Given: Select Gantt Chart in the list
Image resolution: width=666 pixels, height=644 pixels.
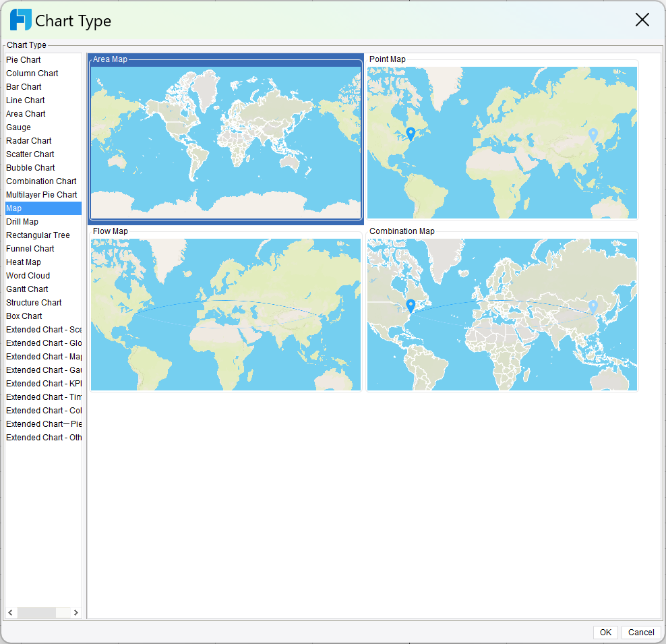Looking at the screenshot, I should [27, 289].
